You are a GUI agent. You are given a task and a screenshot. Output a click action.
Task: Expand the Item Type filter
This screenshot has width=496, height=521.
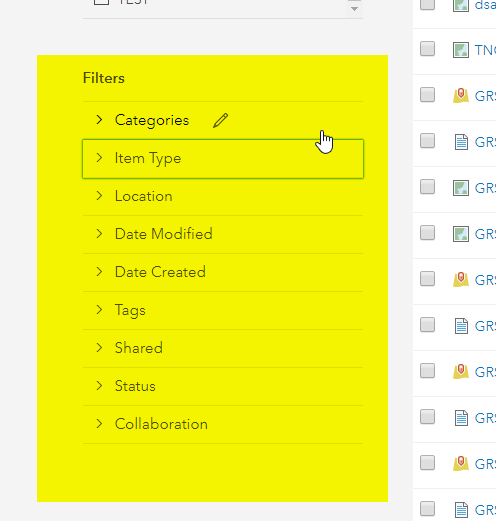223,159
